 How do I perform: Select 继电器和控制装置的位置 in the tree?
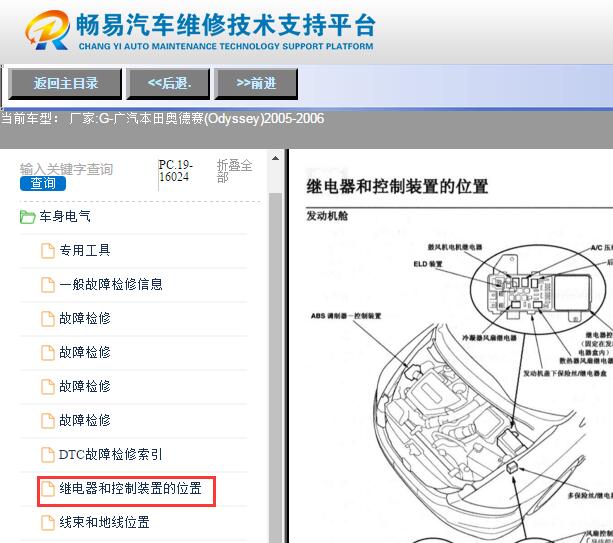point(130,488)
